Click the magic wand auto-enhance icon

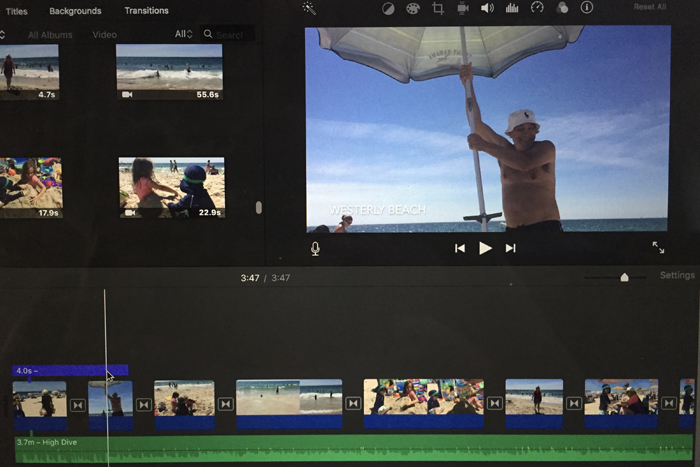[x=309, y=8]
